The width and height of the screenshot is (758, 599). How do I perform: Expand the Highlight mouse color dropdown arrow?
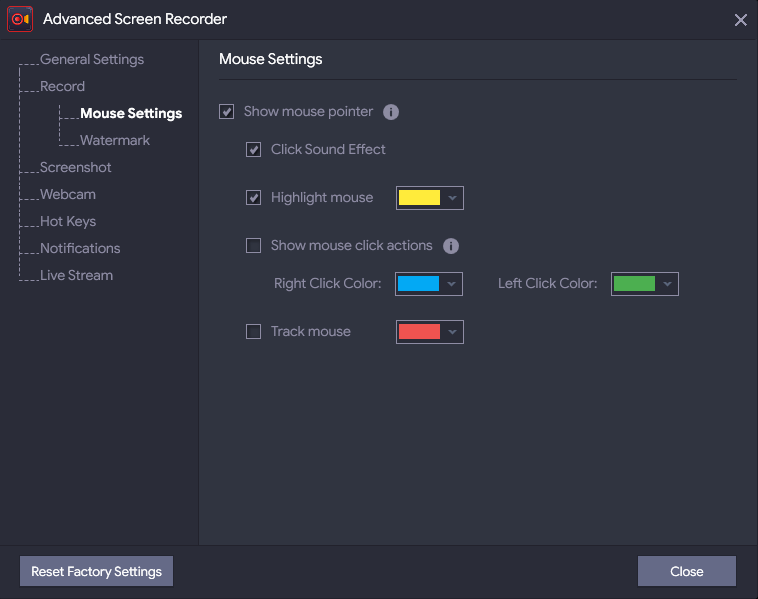pyautogui.click(x=452, y=198)
